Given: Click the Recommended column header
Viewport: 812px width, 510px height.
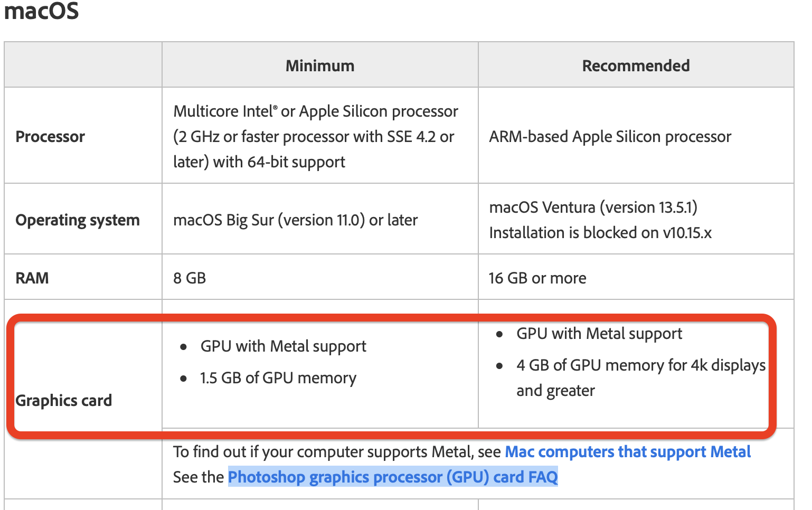Looking at the screenshot, I should (636, 66).
